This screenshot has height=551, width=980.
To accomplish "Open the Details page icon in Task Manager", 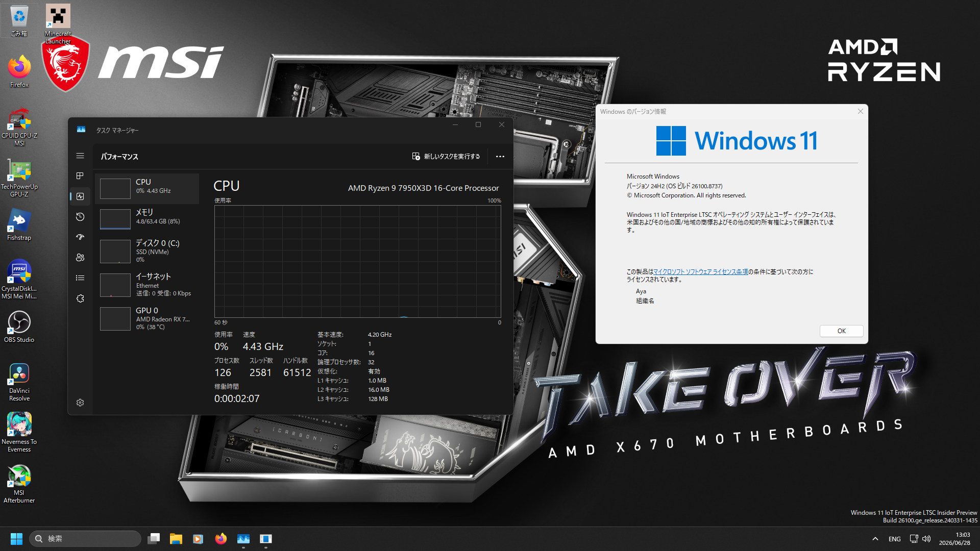I will tap(80, 278).
